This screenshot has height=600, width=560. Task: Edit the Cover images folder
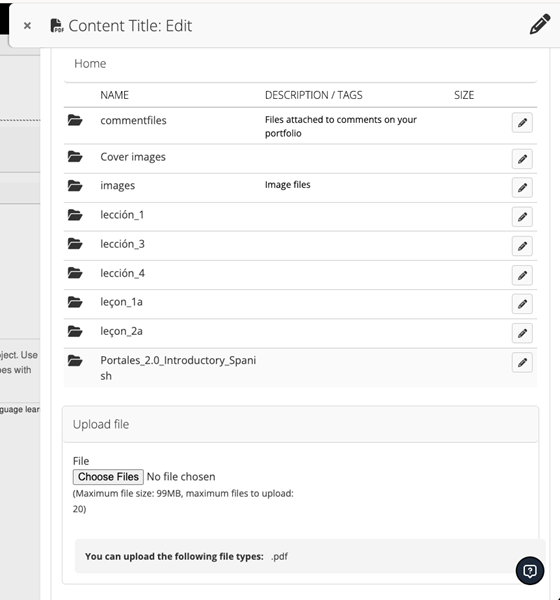click(x=522, y=159)
